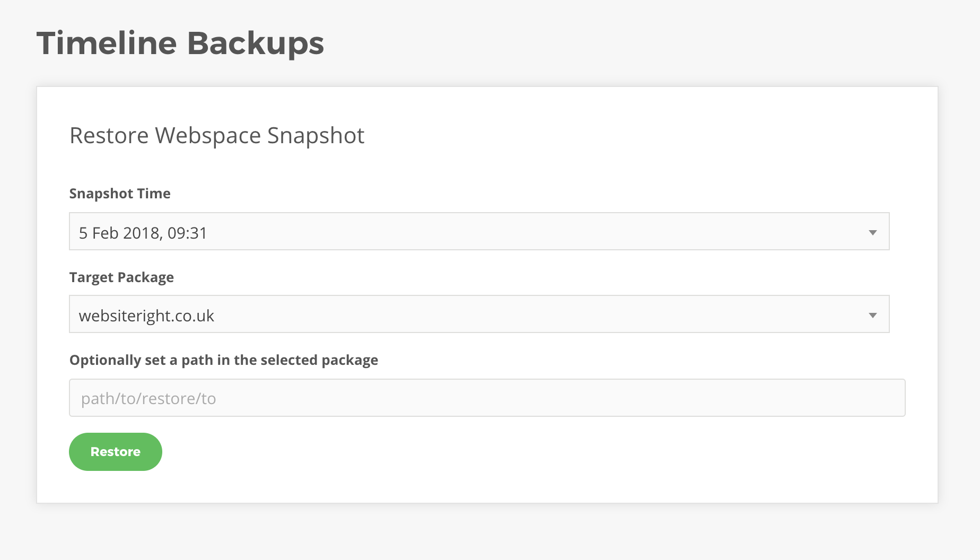Focus the path/to/restore/to input field
Viewport: 980px width, 560px height.
[487, 398]
